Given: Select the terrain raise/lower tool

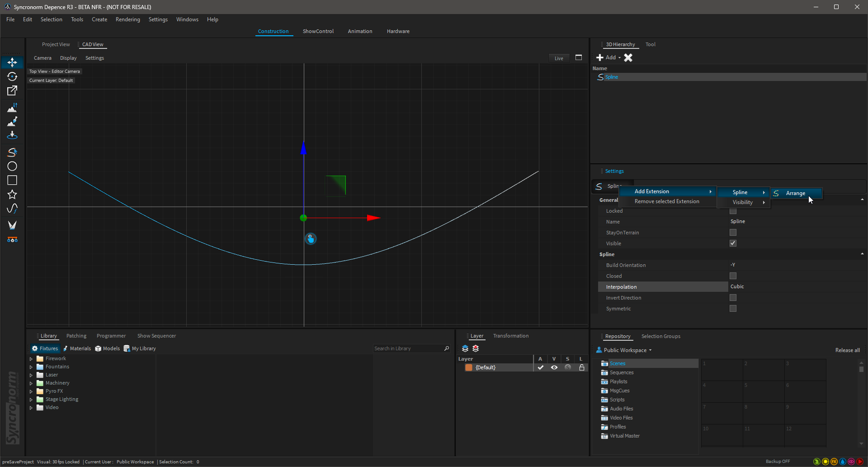Looking at the screenshot, I should (12, 108).
